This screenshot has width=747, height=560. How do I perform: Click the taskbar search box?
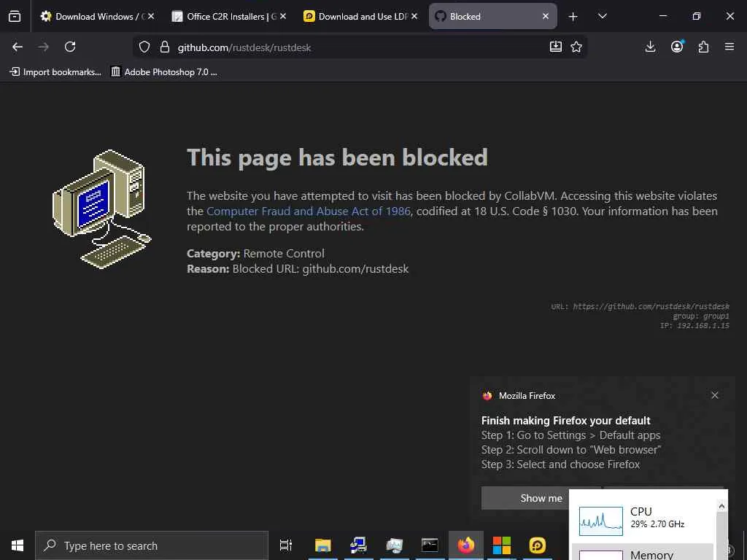click(x=152, y=545)
